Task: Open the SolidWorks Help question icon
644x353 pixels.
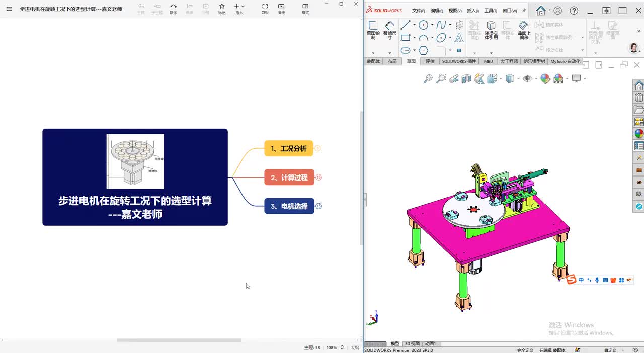Action: point(574,11)
